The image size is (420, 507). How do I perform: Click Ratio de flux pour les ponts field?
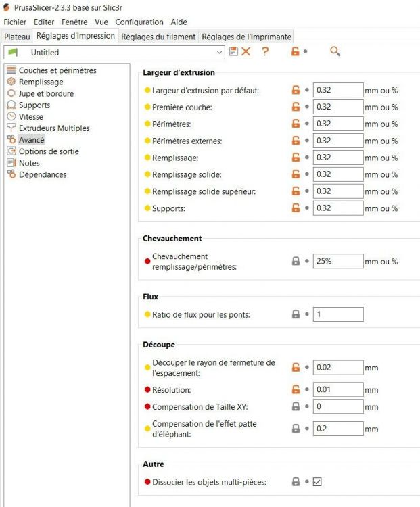[338, 314]
